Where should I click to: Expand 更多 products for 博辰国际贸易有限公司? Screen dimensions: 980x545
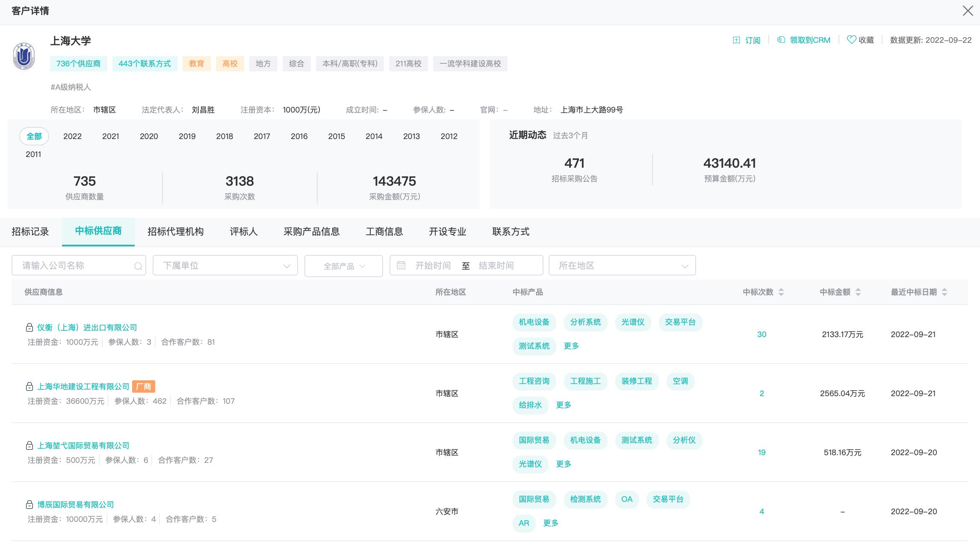click(x=551, y=523)
